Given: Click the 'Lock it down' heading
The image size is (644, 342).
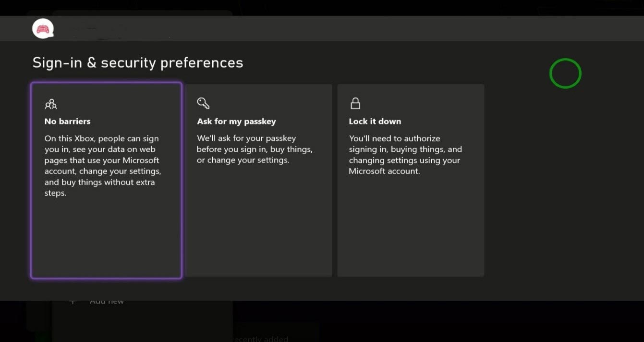Looking at the screenshot, I should tap(375, 122).
